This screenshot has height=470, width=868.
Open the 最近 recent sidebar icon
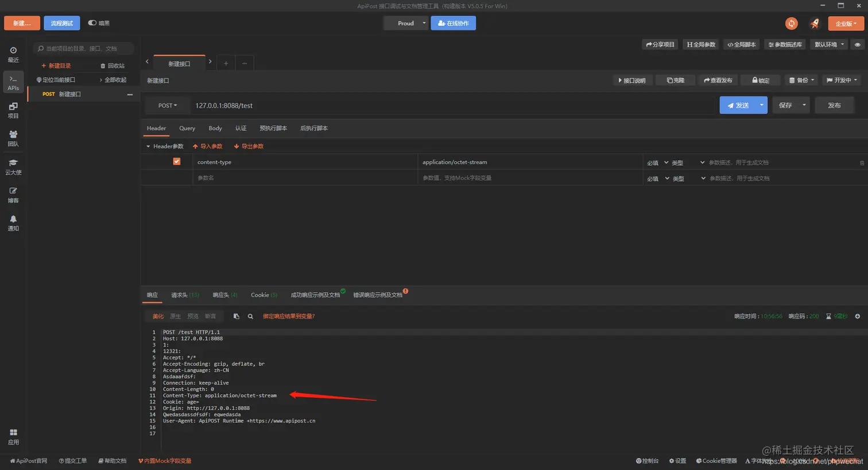coord(13,55)
